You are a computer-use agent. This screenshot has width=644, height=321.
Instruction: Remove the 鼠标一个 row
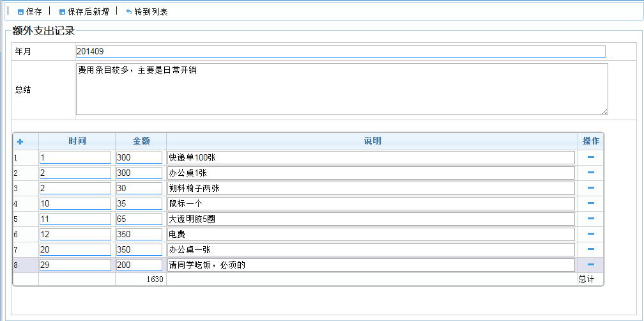(590, 203)
